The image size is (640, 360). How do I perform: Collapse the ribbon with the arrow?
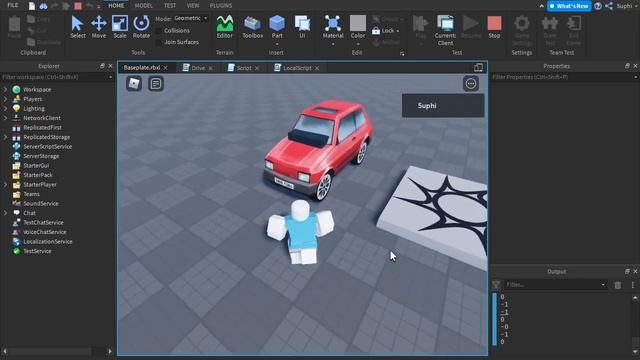541,6
